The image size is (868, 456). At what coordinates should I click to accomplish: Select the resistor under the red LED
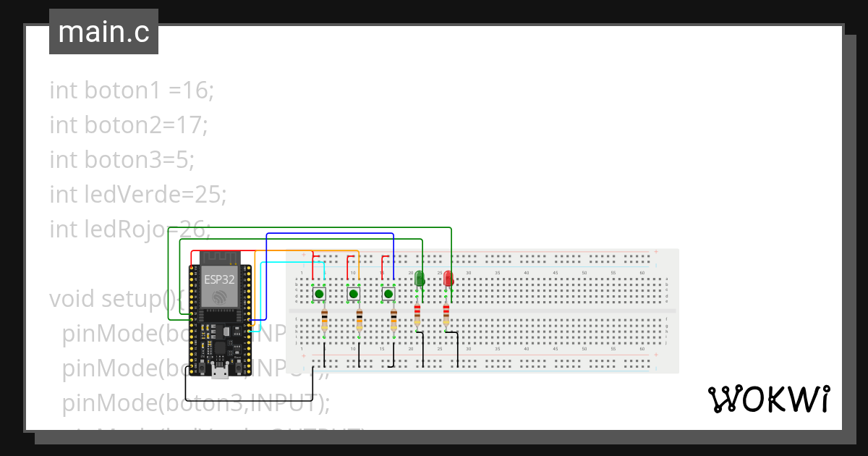[446, 315]
